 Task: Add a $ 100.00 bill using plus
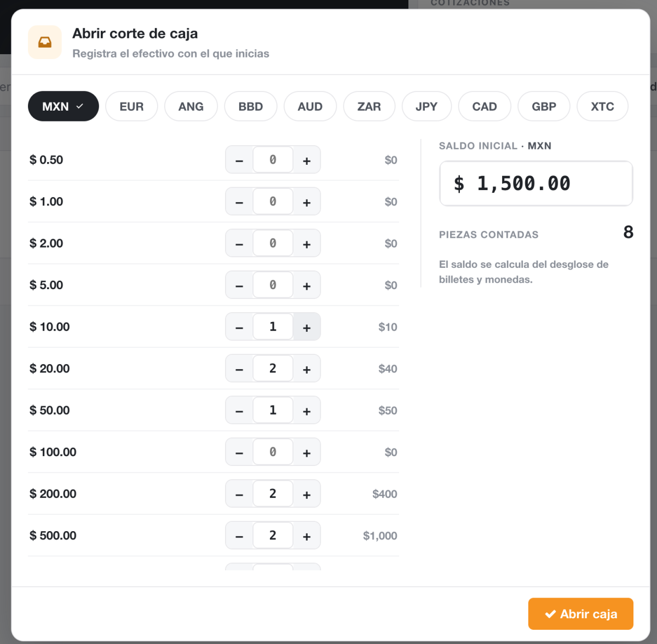(x=307, y=453)
